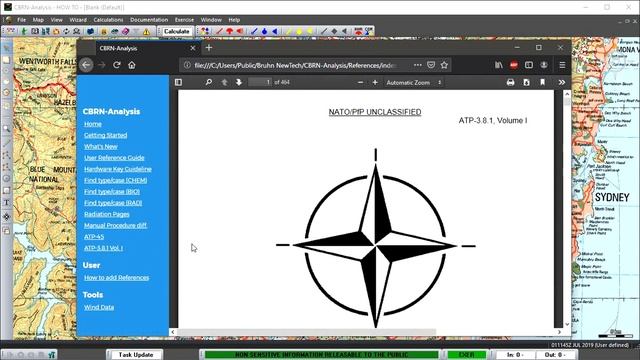Image resolution: width=640 pixels, height=360 pixels.
Task: Open the browser Library icon
Action: pos(499,65)
